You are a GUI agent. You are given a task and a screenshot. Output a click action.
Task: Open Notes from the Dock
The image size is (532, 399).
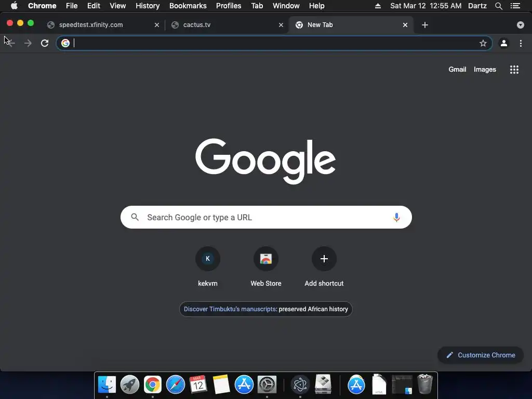221,385
